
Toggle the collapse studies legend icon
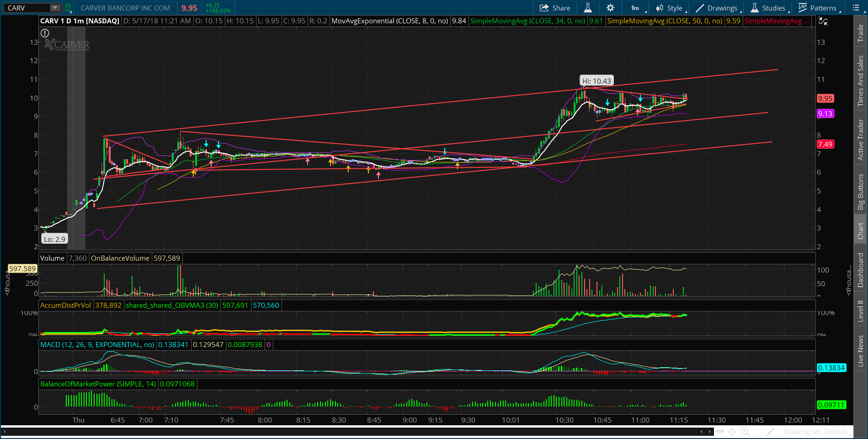coord(823,21)
